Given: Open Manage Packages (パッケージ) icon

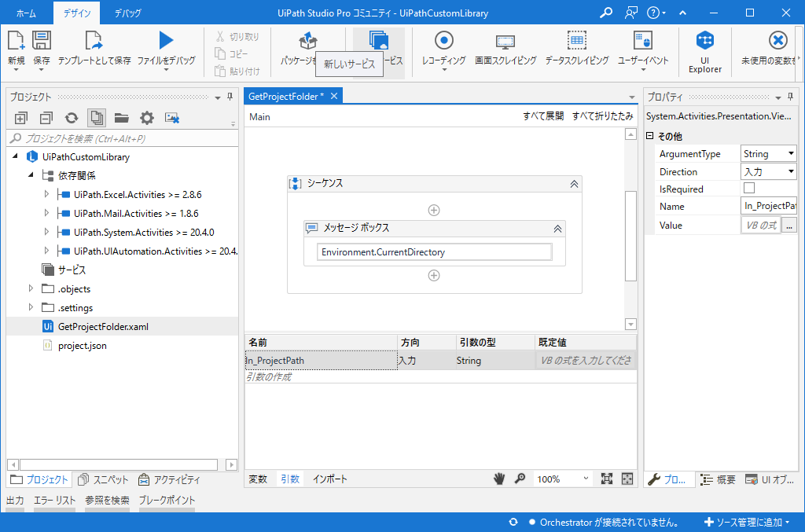Looking at the screenshot, I should point(307,41).
